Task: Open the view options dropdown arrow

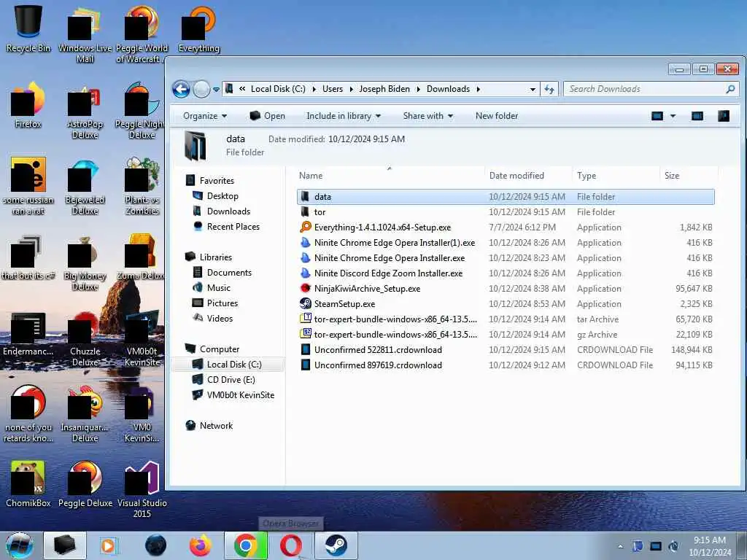Action: tap(673, 116)
